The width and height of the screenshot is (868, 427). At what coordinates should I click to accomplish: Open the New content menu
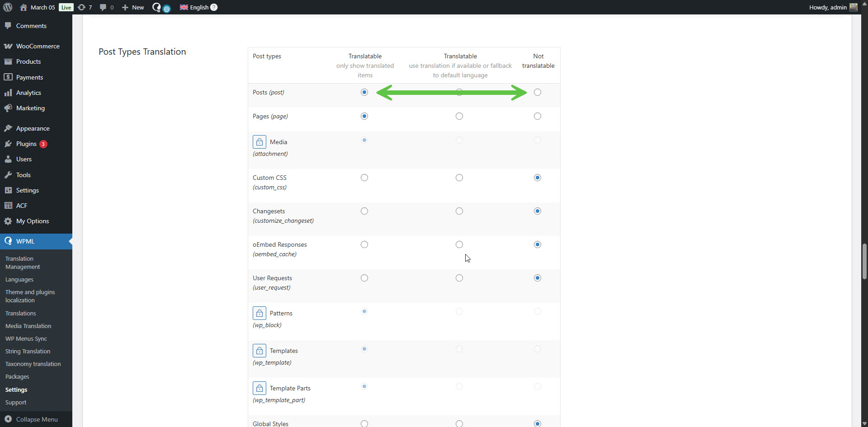pos(133,7)
